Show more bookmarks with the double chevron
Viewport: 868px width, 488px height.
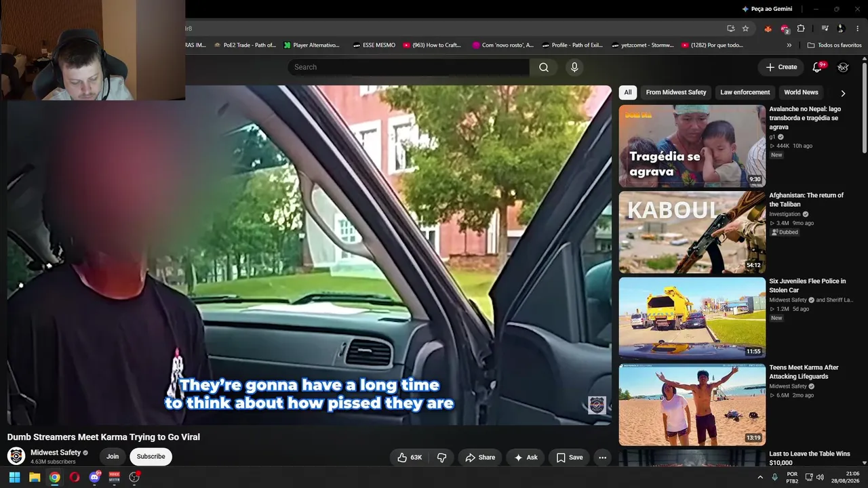click(789, 45)
